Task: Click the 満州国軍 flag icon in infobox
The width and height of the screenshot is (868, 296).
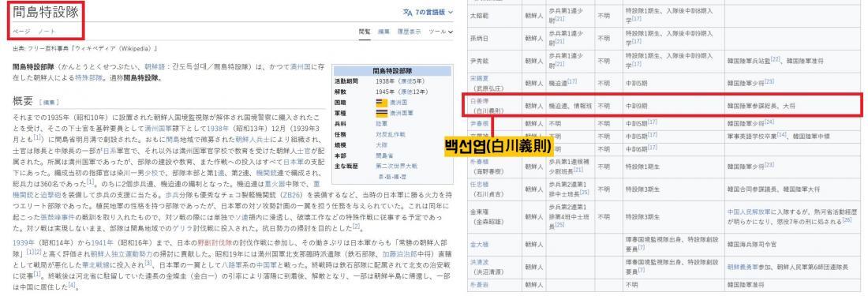Action: 381,114
